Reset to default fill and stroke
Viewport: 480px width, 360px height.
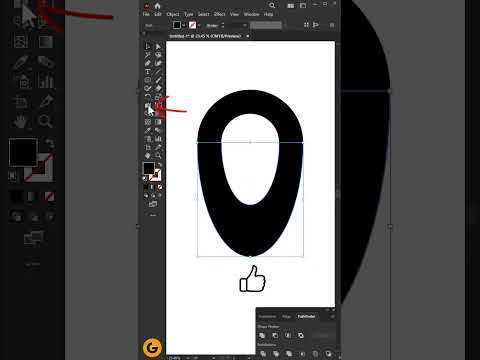(145, 178)
